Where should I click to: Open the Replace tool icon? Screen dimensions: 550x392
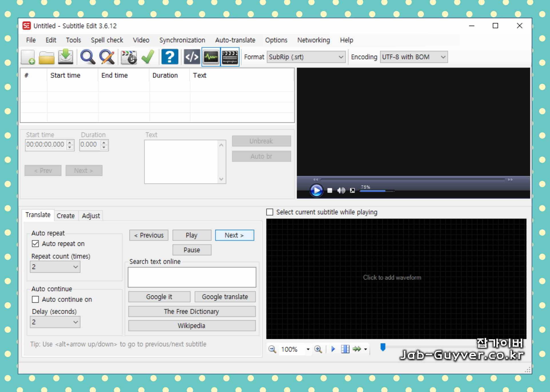(107, 57)
